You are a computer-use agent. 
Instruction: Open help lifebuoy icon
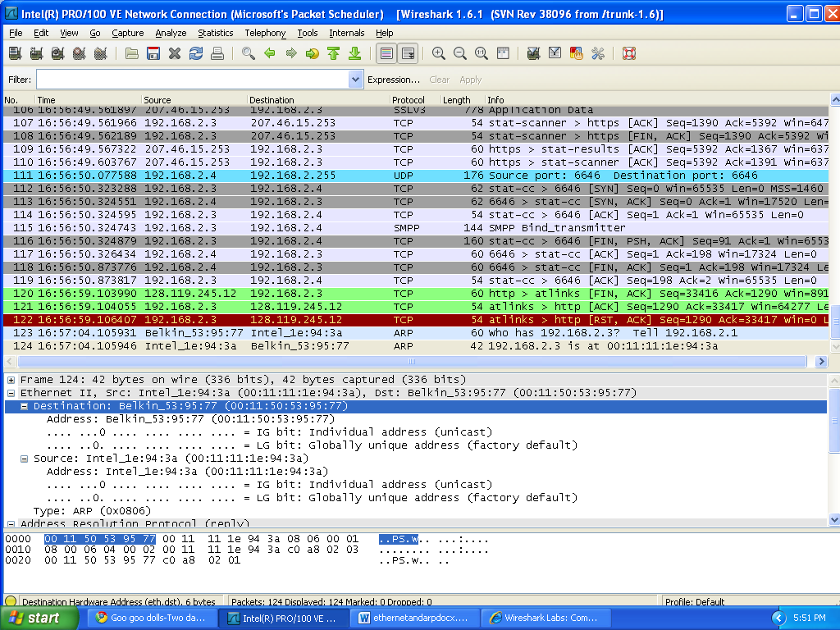click(629, 53)
